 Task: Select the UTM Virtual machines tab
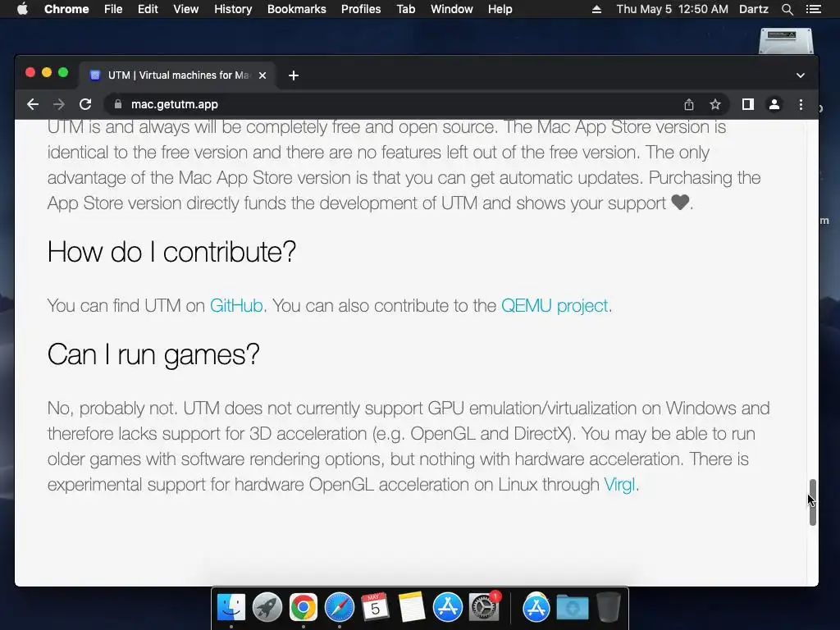click(x=178, y=75)
